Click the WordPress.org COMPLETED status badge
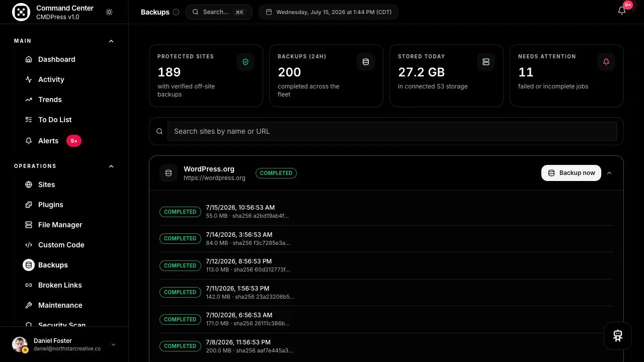Screen dimensions: 644x362 pyautogui.click(x=276, y=173)
